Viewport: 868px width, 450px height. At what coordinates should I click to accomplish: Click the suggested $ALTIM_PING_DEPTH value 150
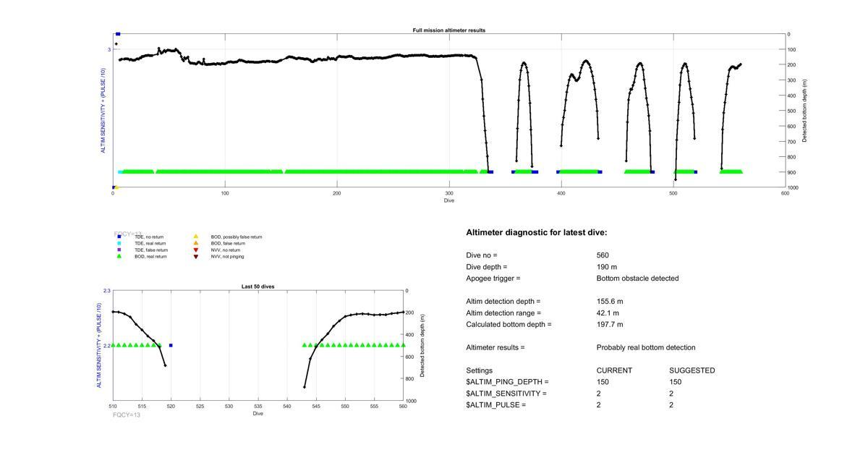pos(675,382)
